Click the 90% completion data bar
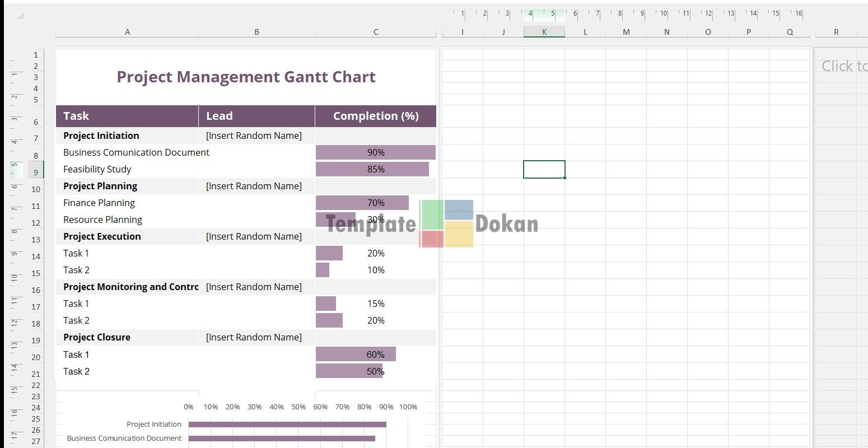Viewport: 868px width, 448px height. coord(376,152)
